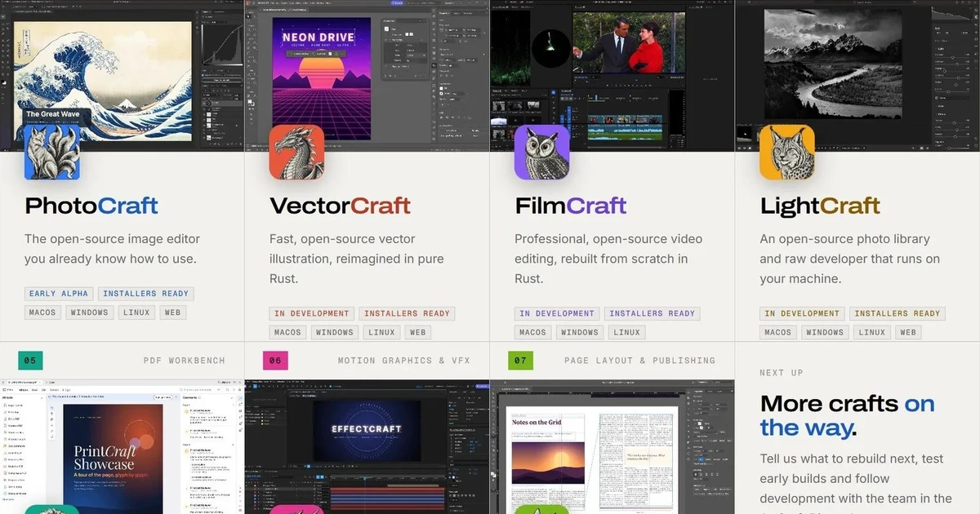
Task: Click the PhotoCraft fox app icon
Action: 51,152
